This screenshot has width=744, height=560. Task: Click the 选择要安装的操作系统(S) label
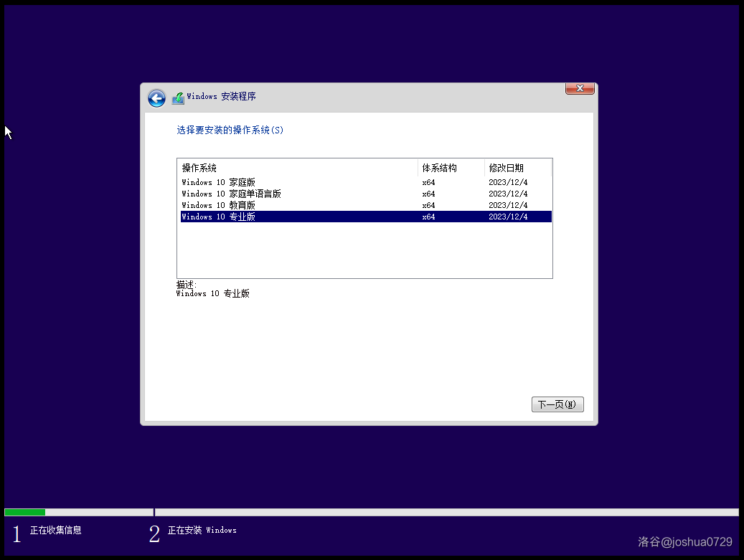(x=230, y=130)
